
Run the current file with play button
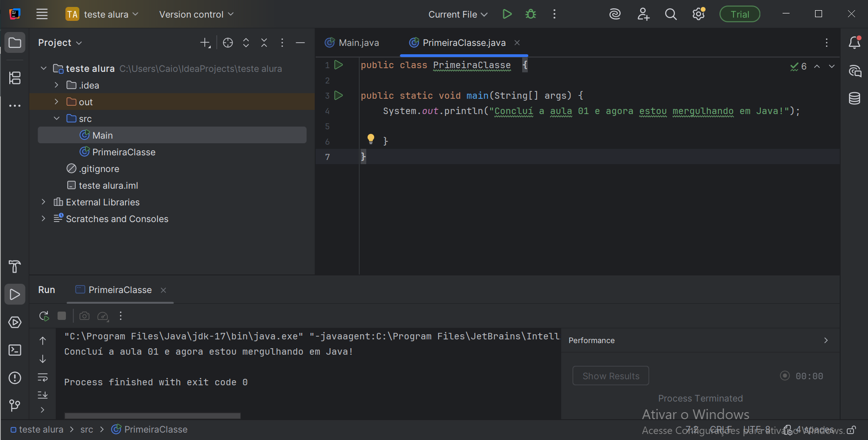coord(507,14)
